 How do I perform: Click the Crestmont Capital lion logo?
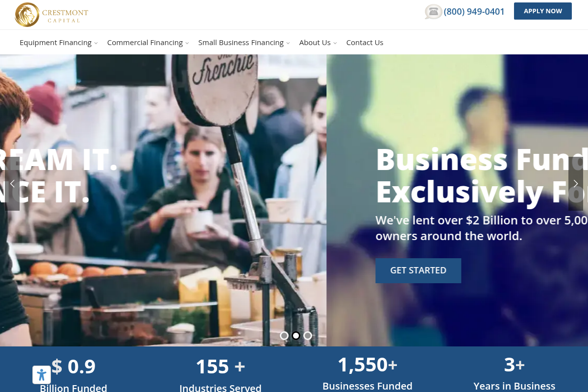coord(51,15)
